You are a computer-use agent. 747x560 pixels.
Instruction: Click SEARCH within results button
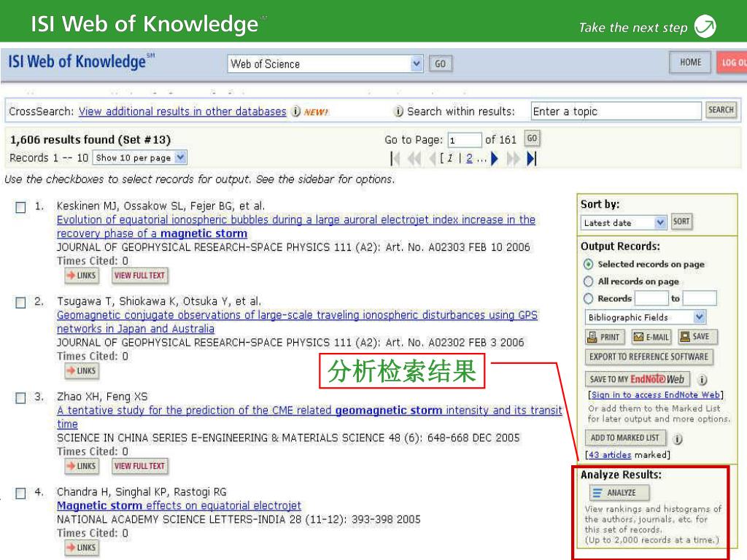[x=721, y=110]
